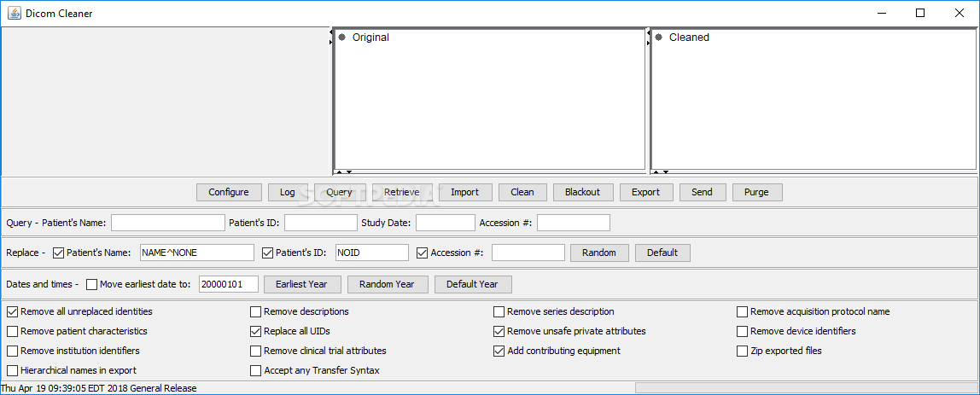Uncheck Replace Patient's ID

[267, 253]
